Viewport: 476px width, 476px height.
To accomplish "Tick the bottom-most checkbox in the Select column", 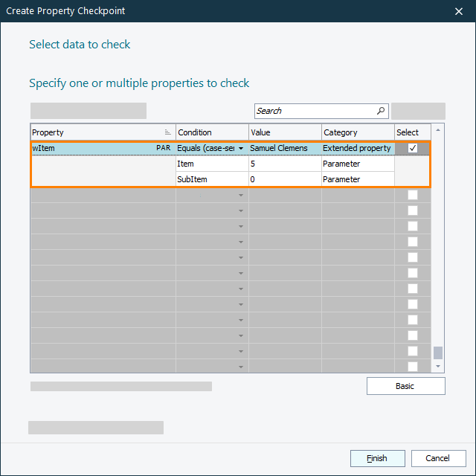I will [413, 367].
